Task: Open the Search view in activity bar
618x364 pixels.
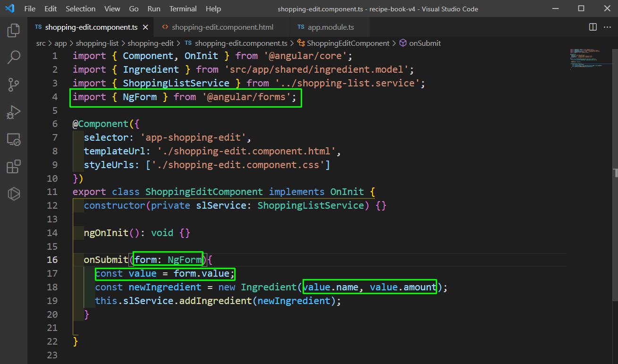Action: click(14, 58)
